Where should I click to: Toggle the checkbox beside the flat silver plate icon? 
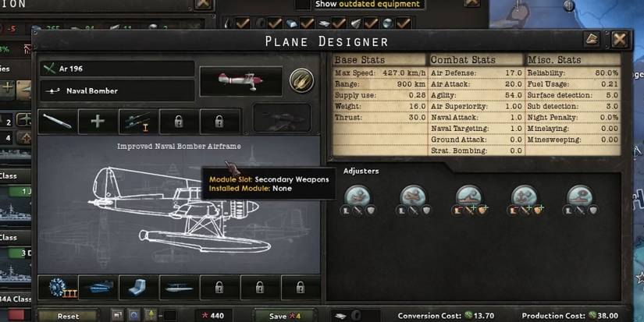[x=339, y=23]
